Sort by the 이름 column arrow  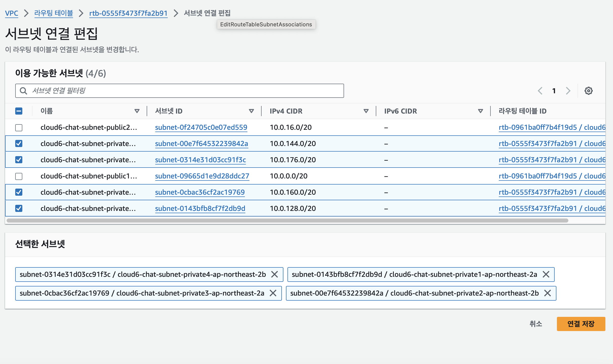137,111
